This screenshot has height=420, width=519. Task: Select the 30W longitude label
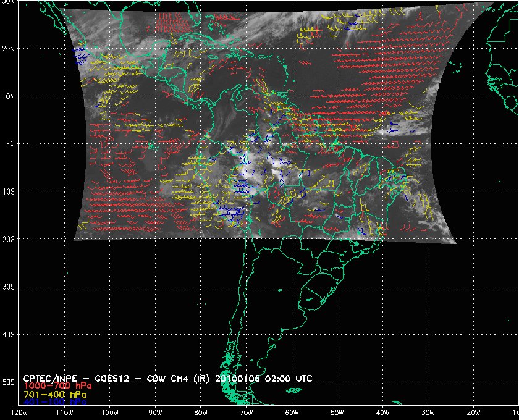click(428, 413)
